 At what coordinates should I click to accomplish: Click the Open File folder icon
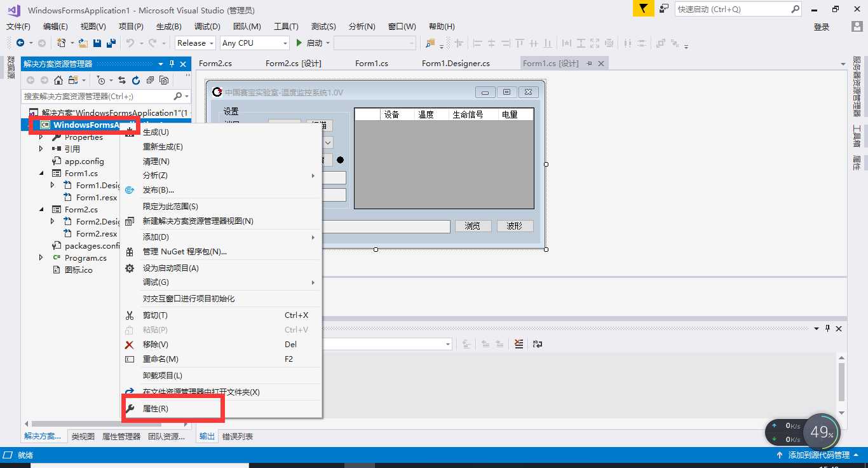tap(83, 43)
